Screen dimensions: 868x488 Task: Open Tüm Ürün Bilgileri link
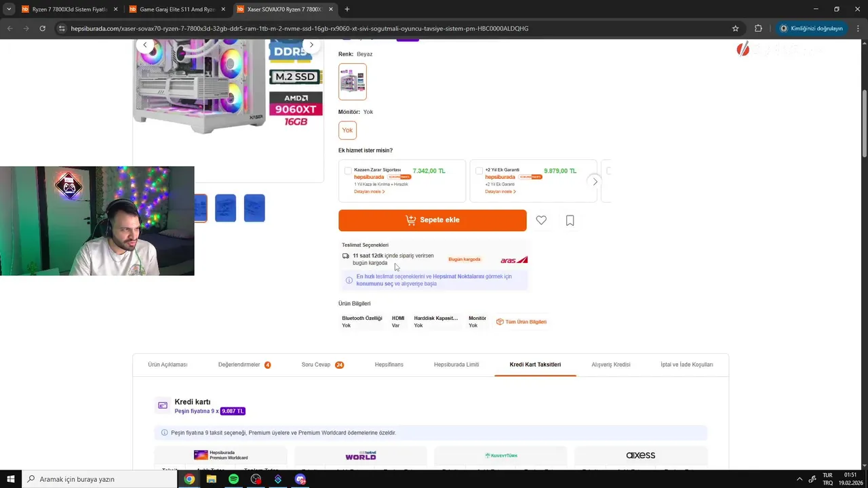click(521, 322)
